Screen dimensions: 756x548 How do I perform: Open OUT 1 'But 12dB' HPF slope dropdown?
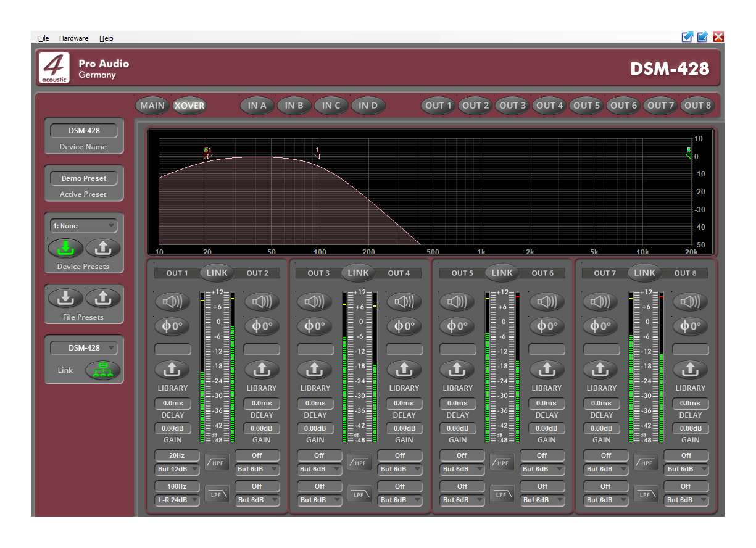pos(177,469)
